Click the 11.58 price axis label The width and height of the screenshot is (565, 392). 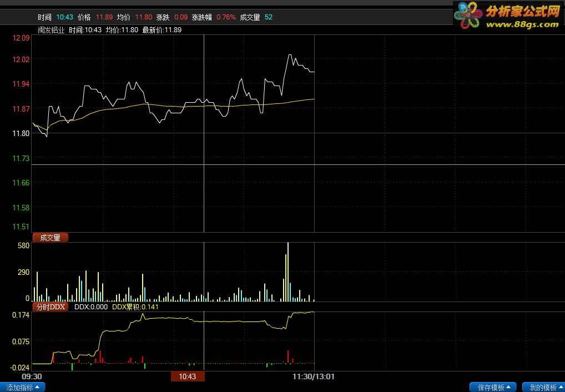(x=21, y=207)
